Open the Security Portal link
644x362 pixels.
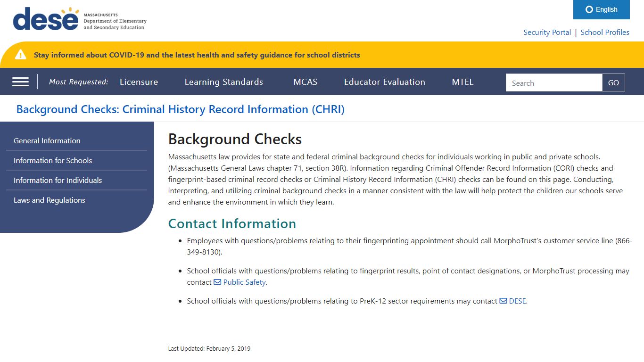click(x=547, y=33)
